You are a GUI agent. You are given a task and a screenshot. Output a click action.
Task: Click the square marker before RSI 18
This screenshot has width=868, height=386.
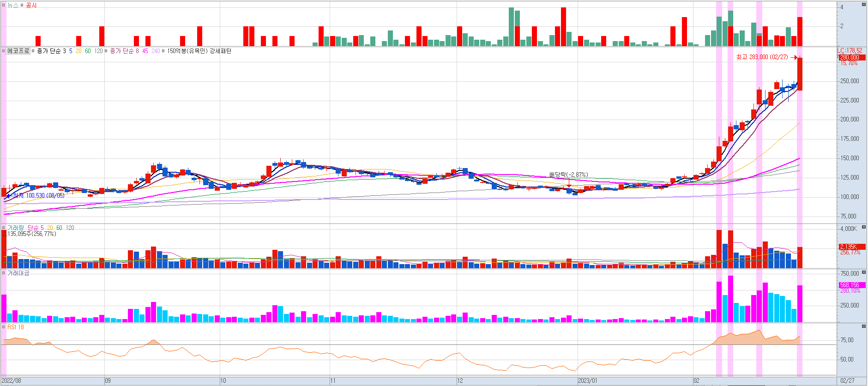tap(4, 327)
